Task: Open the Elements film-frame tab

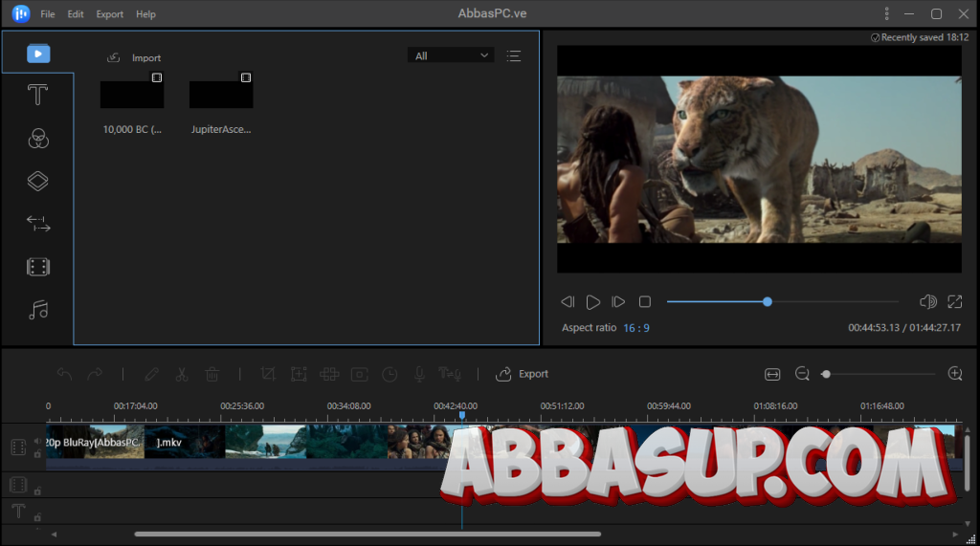Action: 38,267
